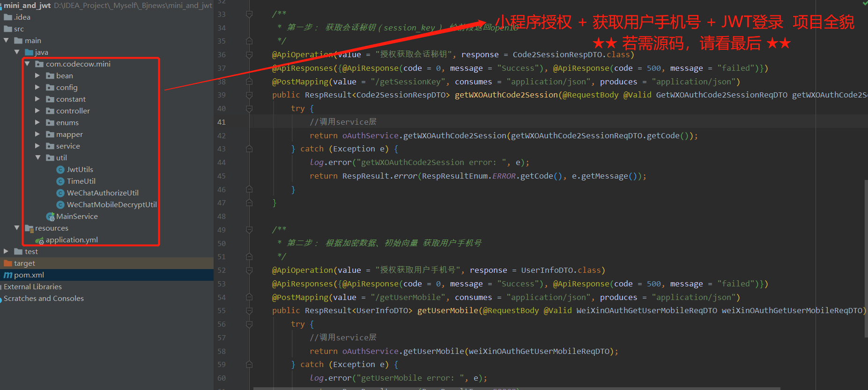Click getWXOAuthCode2Session method name at line 39
868x390 pixels.
[x=506, y=95]
